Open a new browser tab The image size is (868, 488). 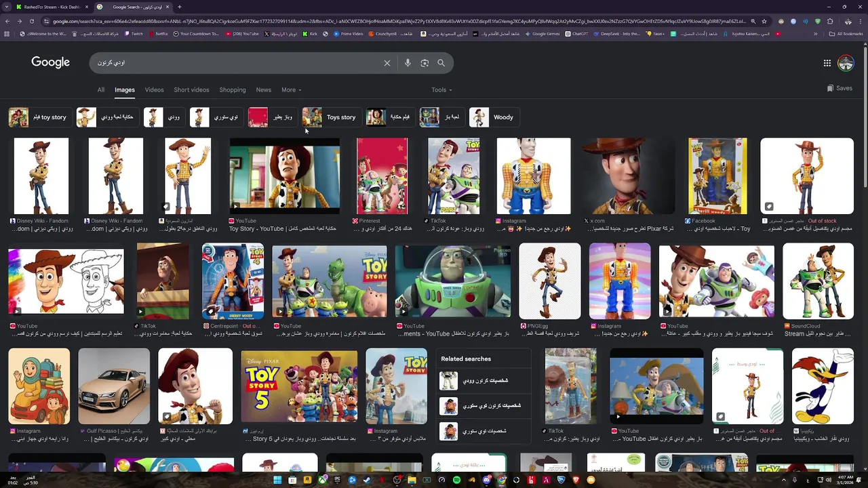[179, 7]
